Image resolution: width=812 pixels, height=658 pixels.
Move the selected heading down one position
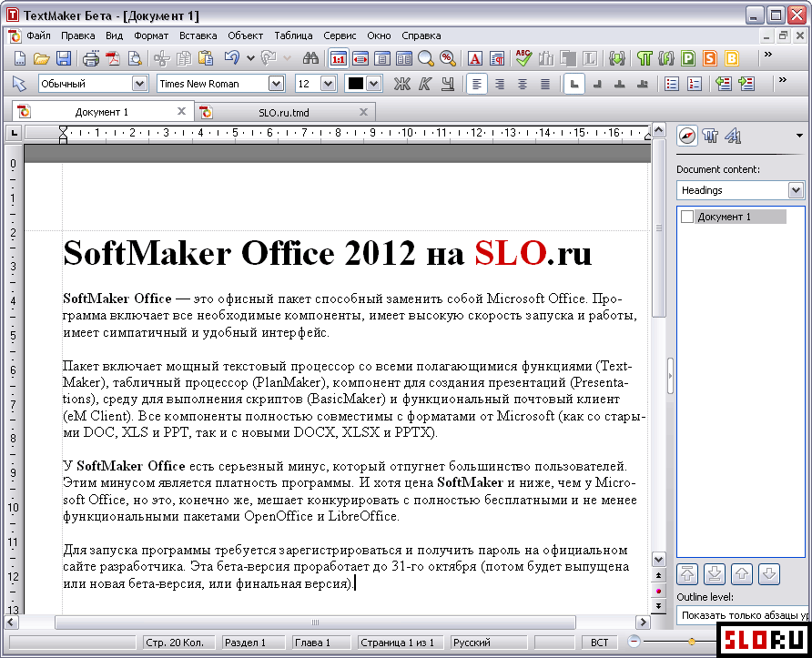point(769,573)
